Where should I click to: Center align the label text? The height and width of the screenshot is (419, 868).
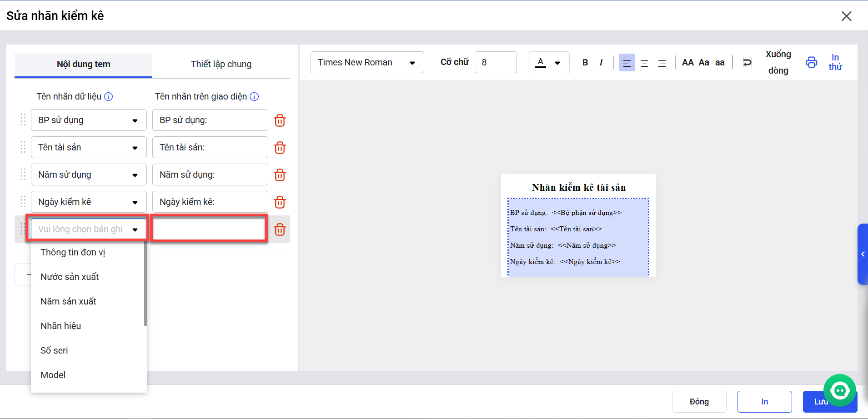click(x=644, y=63)
